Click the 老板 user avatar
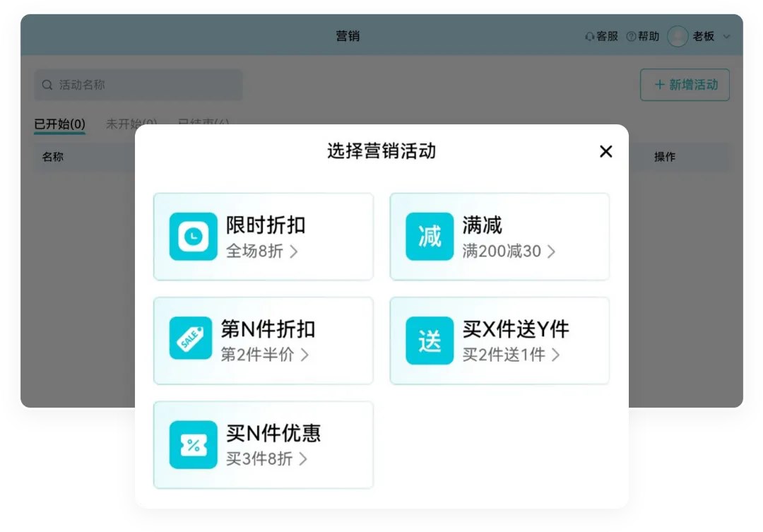763x532 pixels. [678, 36]
